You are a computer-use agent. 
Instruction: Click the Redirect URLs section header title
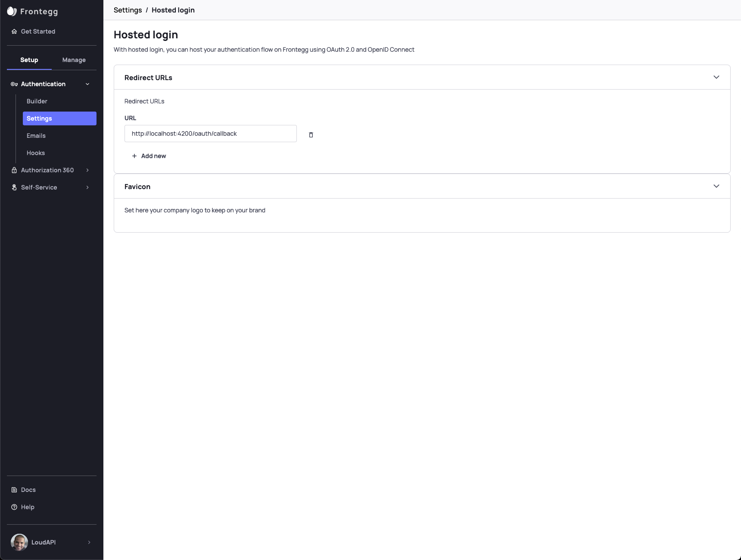tap(148, 78)
